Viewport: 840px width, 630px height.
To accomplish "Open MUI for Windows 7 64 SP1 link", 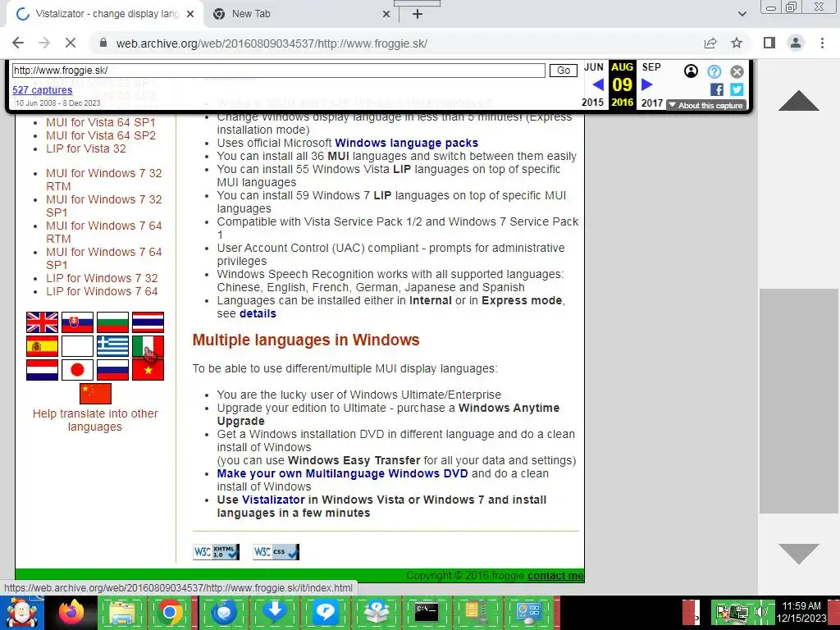I will [104, 258].
